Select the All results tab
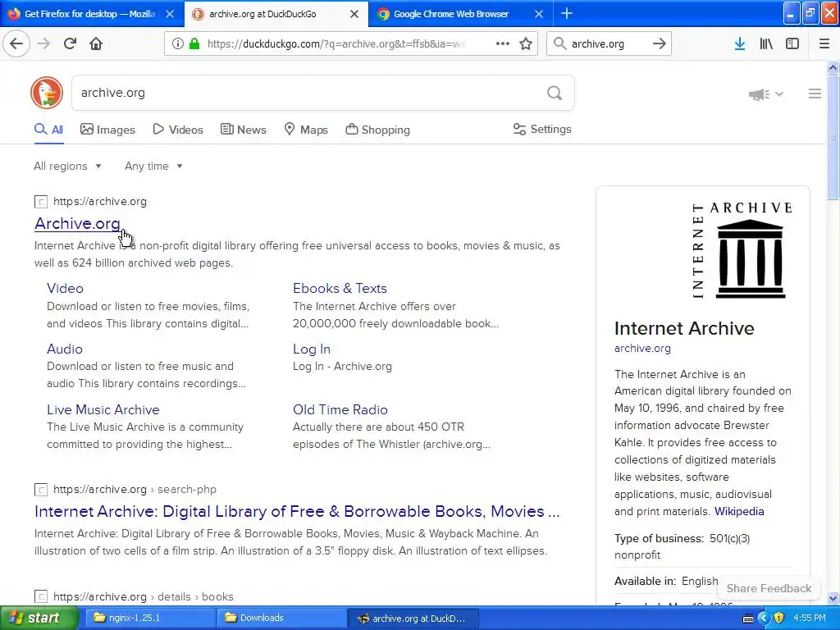The height and width of the screenshot is (630, 840). [48, 130]
